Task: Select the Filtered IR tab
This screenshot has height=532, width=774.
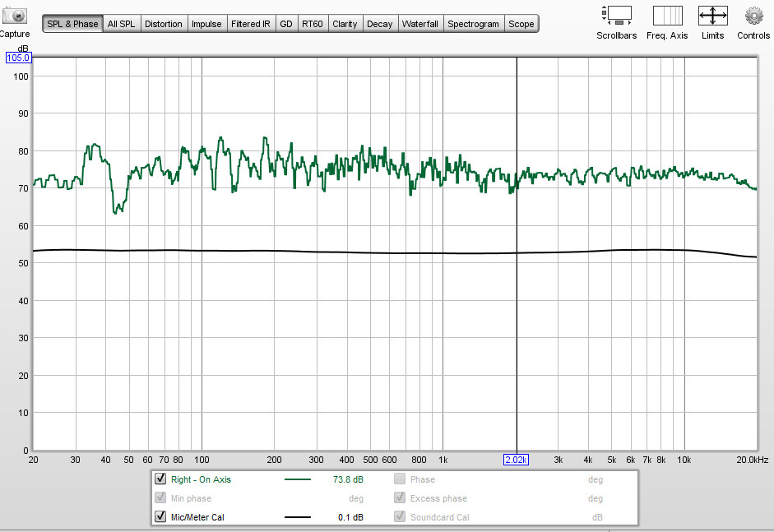Action: pyautogui.click(x=251, y=24)
